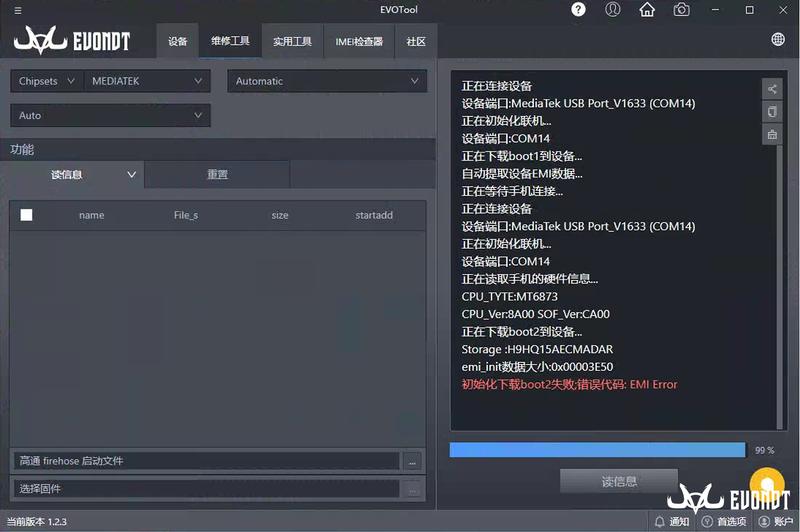Click the 99% progress bar

pos(597,450)
